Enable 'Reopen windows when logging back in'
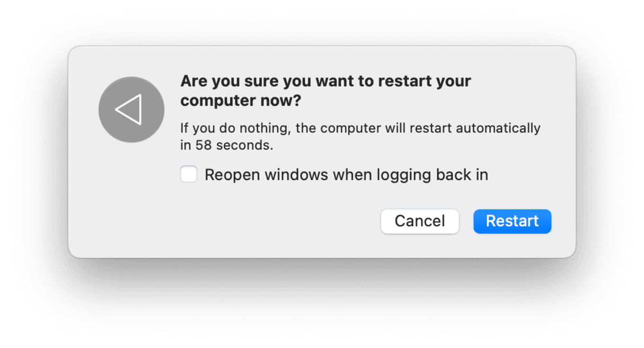 [189, 174]
